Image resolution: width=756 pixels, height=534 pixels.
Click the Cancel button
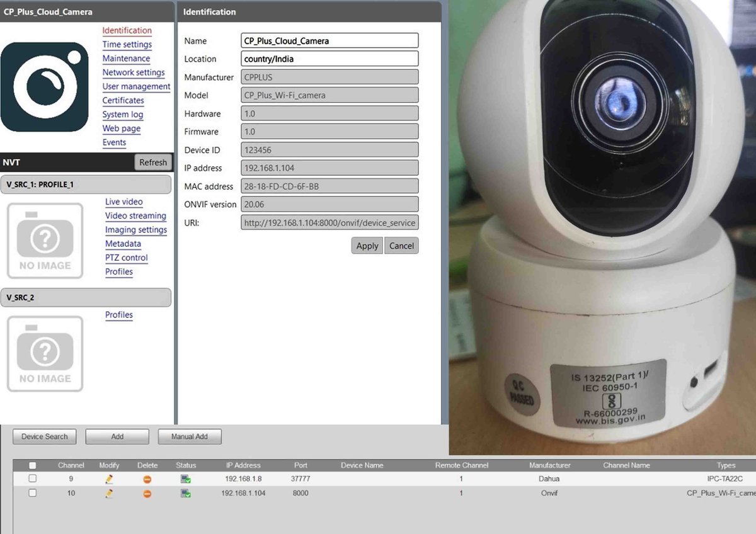401,246
